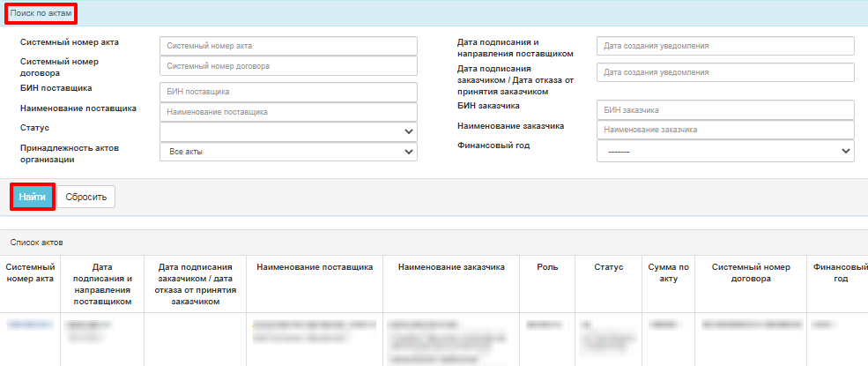Click the Наименование поставщика table column header
The image size is (868, 366).
coord(315,267)
